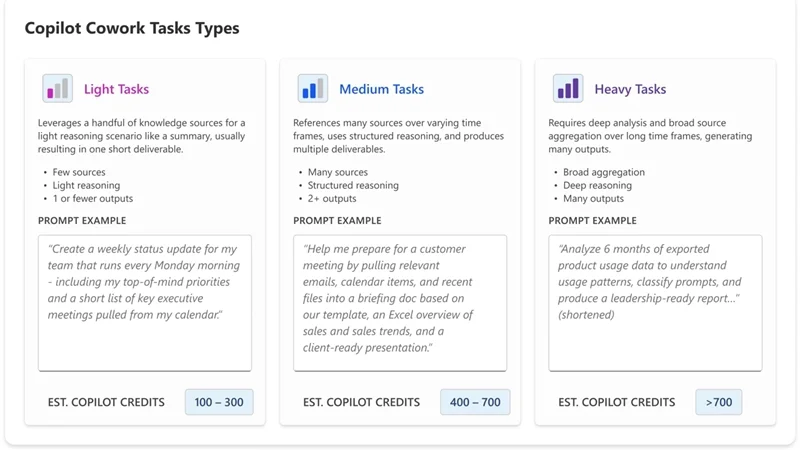Click the Medium Tasks bar-chart icon
The width and height of the screenshot is (800, 450).
tap(313, 89)
